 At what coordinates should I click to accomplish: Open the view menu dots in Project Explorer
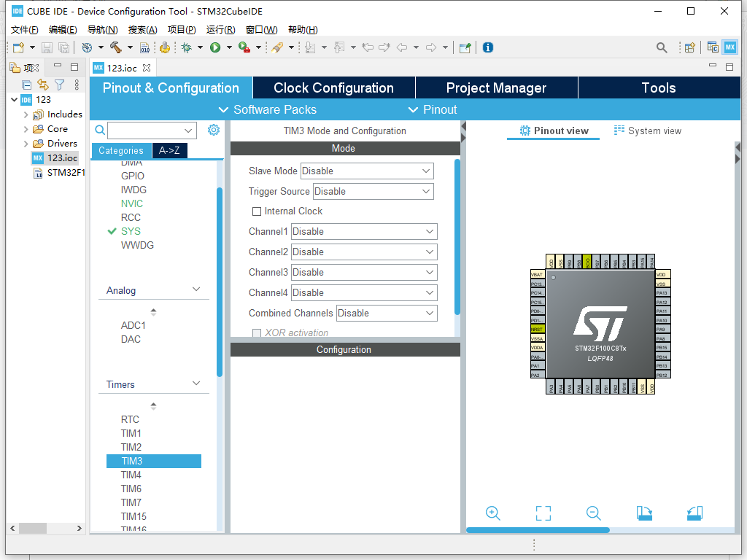(x=77, y=85)
